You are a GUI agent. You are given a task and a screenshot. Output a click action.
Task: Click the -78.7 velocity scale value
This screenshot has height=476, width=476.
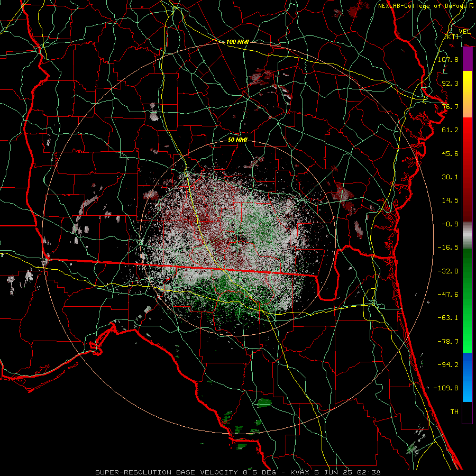448,342
